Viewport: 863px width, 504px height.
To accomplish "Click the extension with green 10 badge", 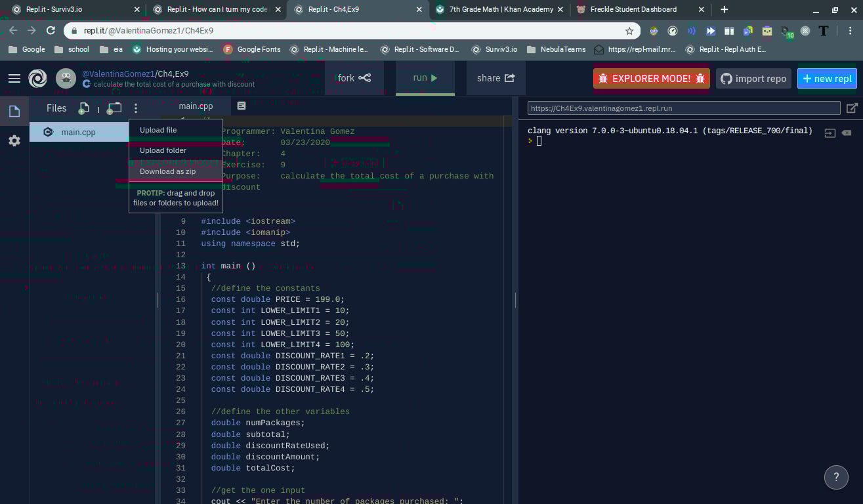I will click(786, 31).
